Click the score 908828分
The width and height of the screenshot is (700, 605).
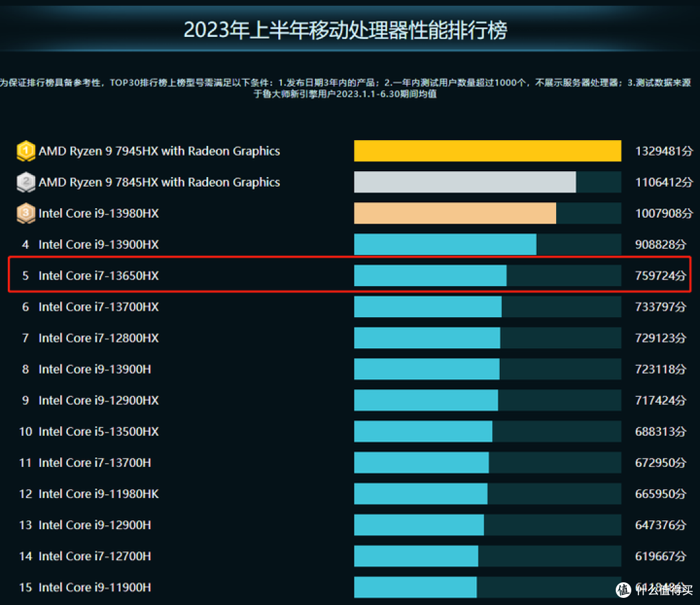[660, 244]
